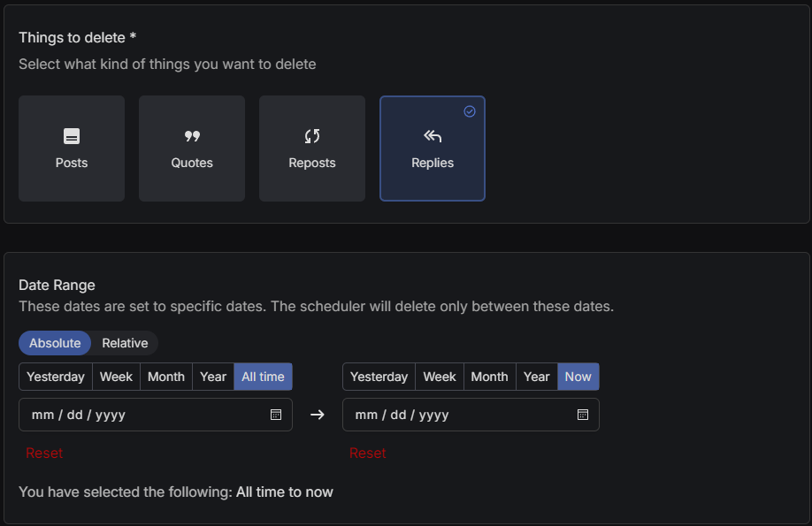Choose All time start preset
Screen dimensions: 812x526
[x=263, y=377]
